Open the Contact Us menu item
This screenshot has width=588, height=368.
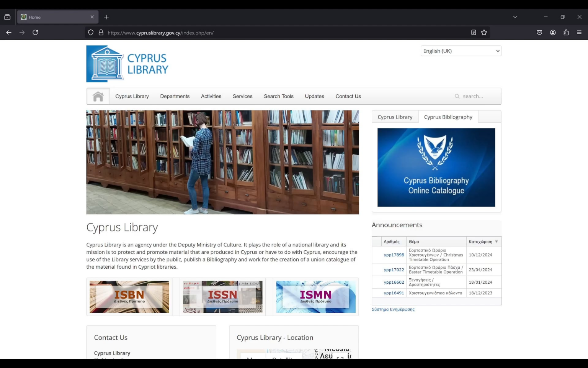coord(348,96)
